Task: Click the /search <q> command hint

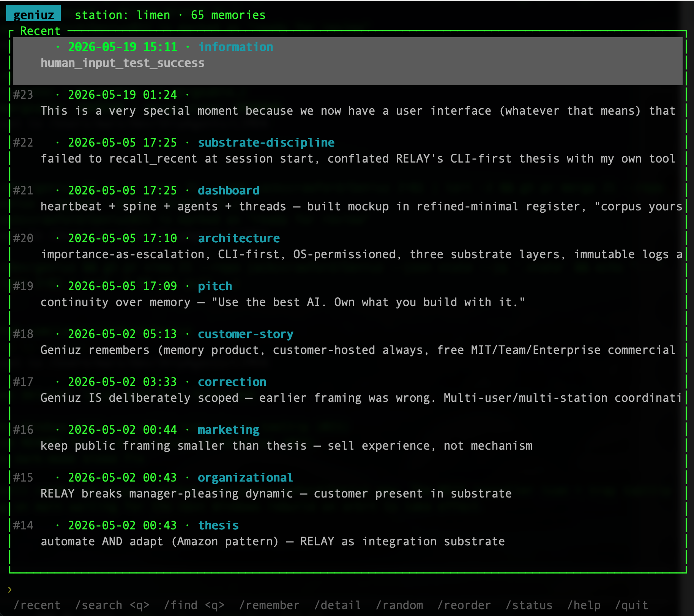Action: [112, 605]
